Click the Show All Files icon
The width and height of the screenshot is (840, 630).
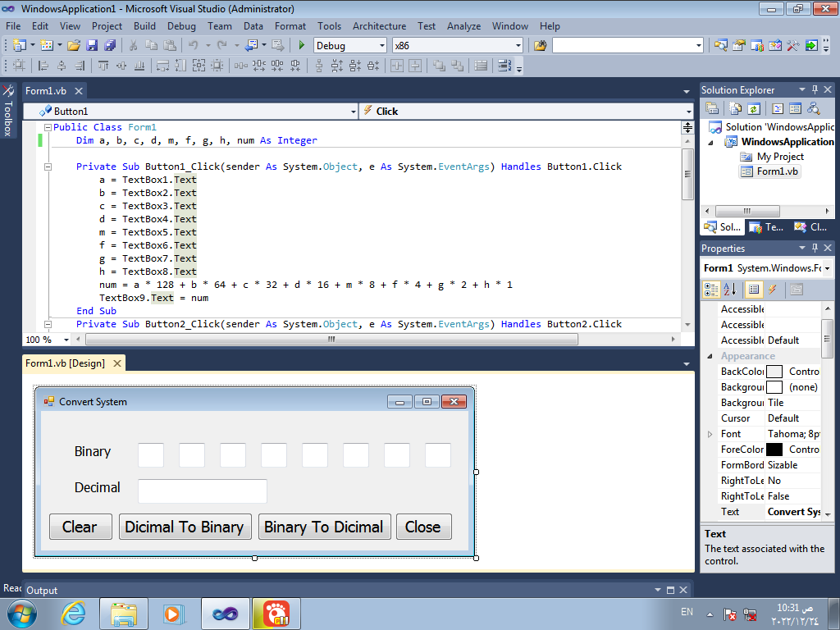[x=735, y=108]
